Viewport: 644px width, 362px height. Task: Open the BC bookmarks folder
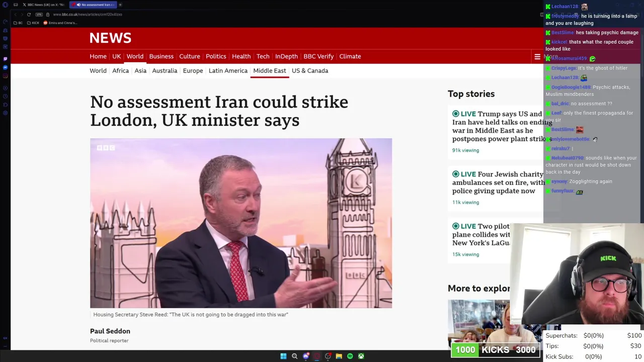coord(19,23)
